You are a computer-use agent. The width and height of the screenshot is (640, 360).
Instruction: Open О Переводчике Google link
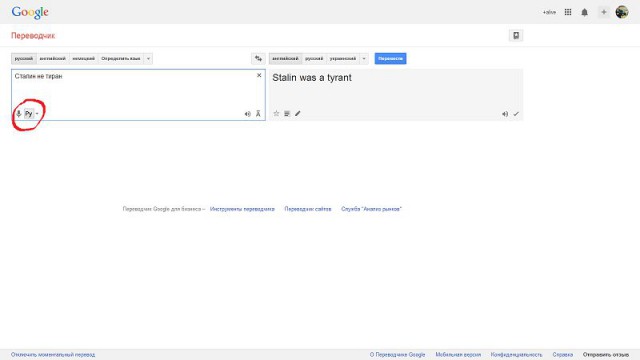point(397,355)
